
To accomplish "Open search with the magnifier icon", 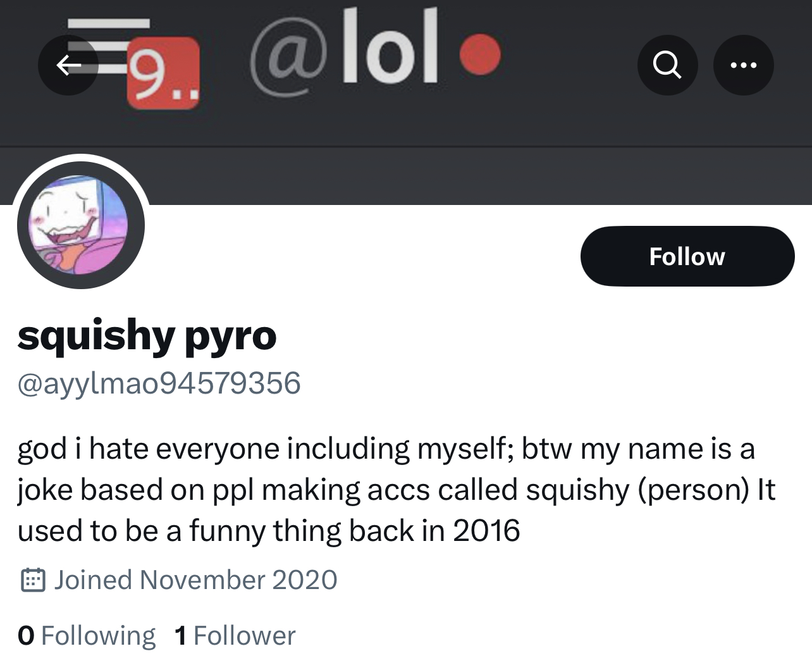I will point(667,65).
